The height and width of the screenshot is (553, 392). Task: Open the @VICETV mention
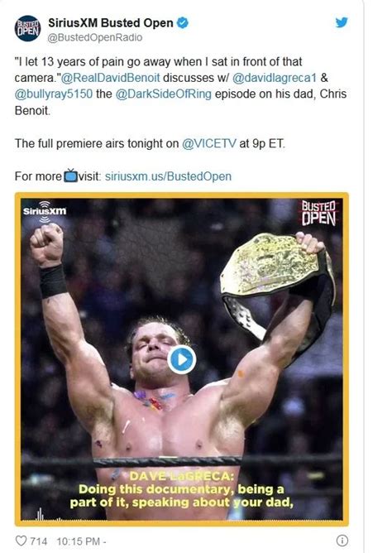[x=209, y=143]
